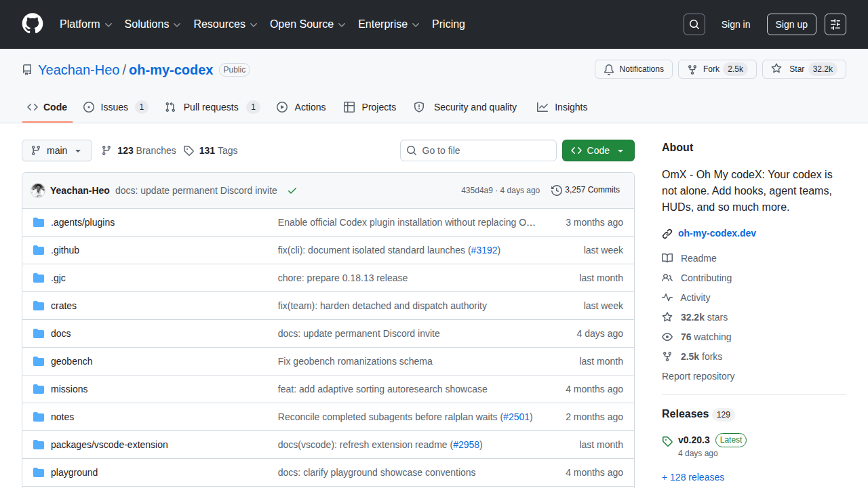868x488 pixels.
Task: Open commit hash 435d4a9
Action: pos(477,190)
